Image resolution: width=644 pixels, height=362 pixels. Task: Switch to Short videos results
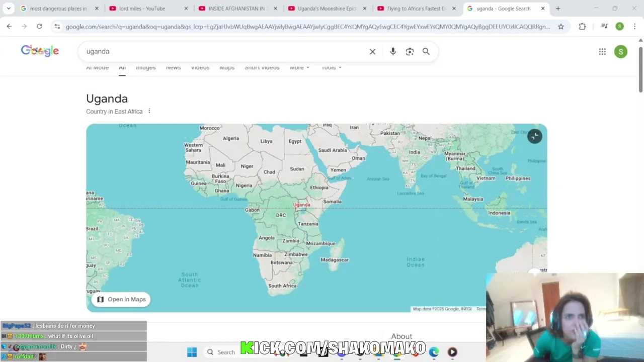262,67
